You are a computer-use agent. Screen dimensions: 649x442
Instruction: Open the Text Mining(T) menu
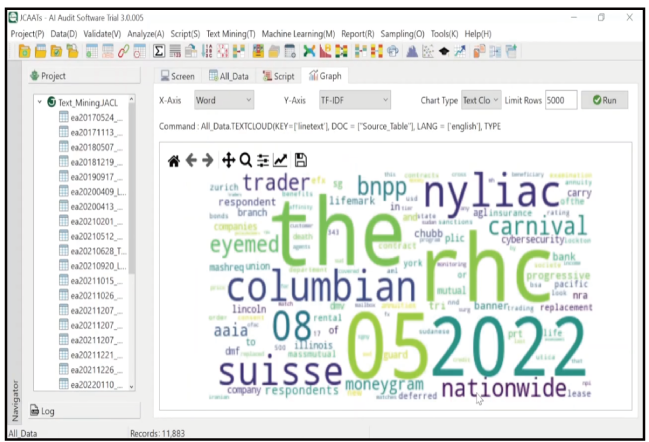tap(230, 34)
